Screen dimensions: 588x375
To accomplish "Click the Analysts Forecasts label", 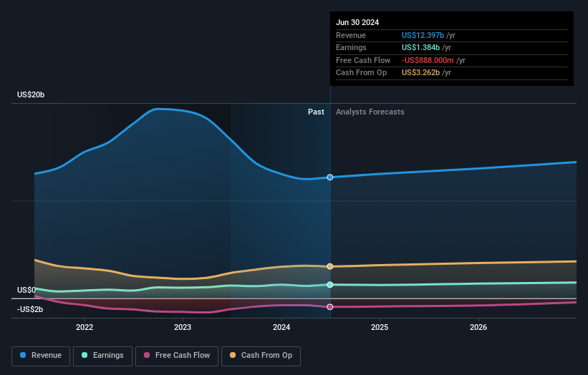I will click(370, 112).
